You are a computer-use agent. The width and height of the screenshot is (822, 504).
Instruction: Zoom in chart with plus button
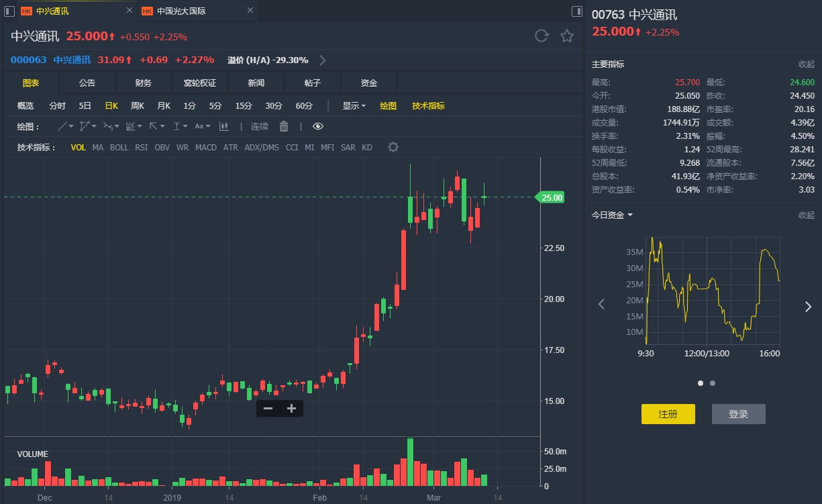pyautogui.click(x=291, y=408)
